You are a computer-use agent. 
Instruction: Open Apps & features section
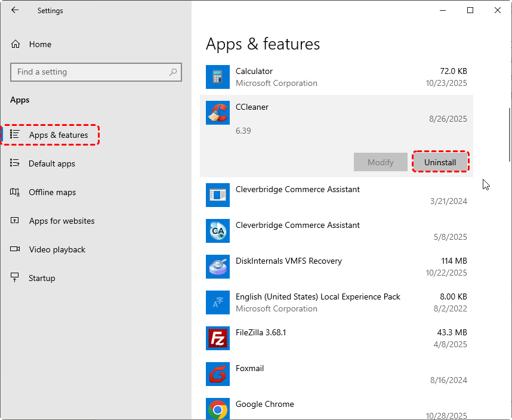coord(58,135)
